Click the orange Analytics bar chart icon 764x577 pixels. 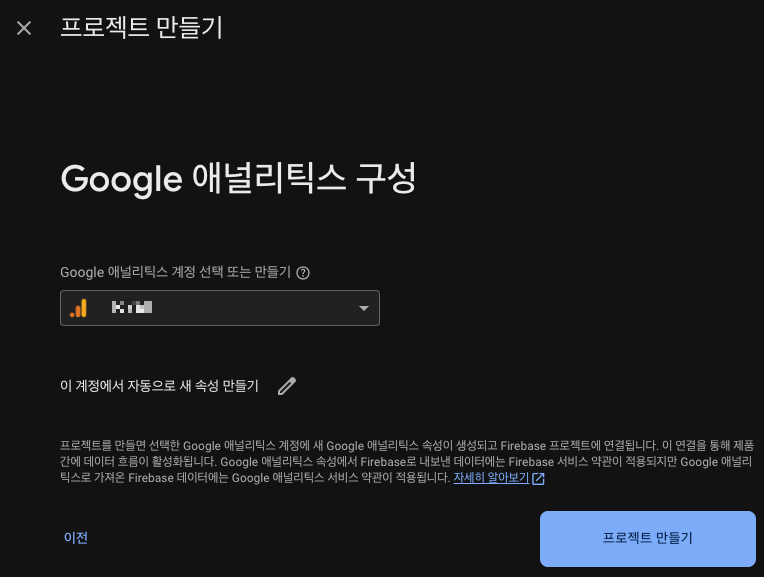[78, 308]
